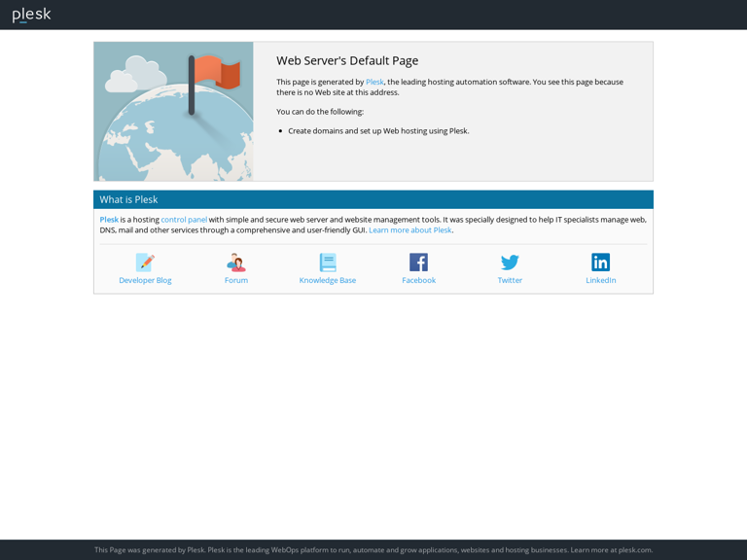
Task: Click the Forum person icon
Action: (236, 262)
